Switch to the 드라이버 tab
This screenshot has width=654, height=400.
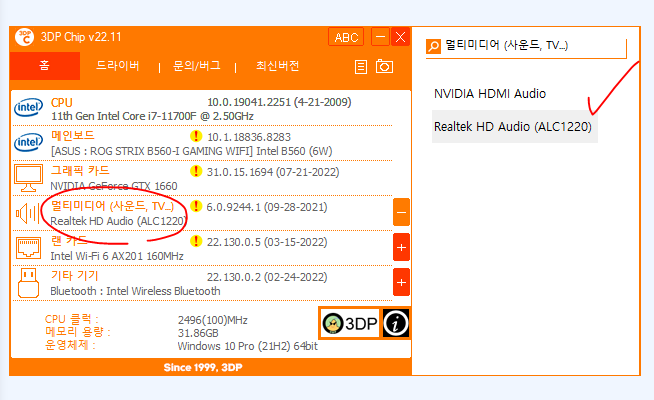pyautogui.click(x=118, y=65)
